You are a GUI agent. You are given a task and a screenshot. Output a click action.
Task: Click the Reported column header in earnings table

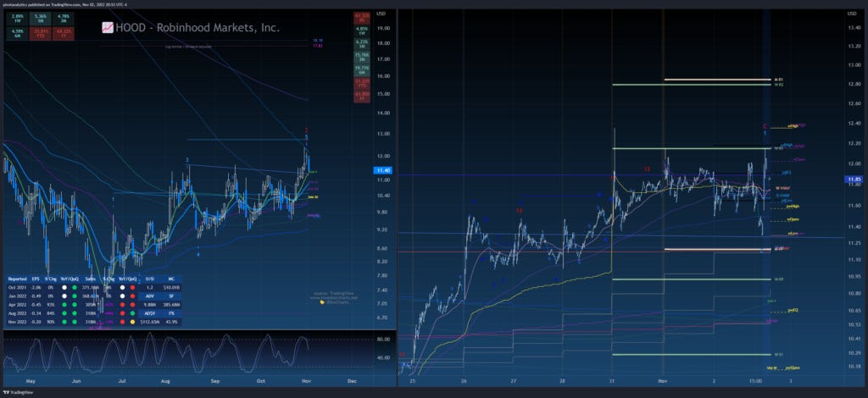pyautogui.click(x=17, y=279)
